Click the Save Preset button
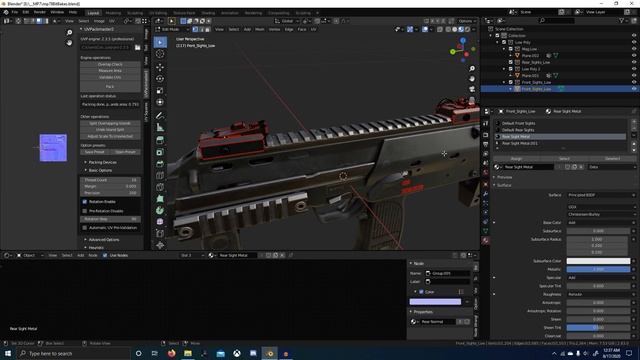This screenshot has width=640, height=360. pyautogui.click(x=95, y=152)
